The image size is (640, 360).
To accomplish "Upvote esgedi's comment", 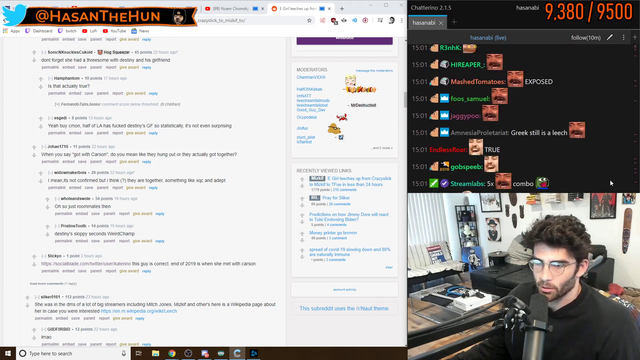I will 41,118.
